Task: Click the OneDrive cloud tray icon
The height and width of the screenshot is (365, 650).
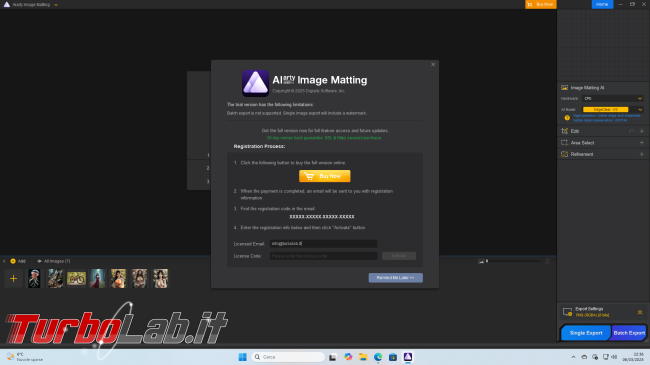Action: 584,357
